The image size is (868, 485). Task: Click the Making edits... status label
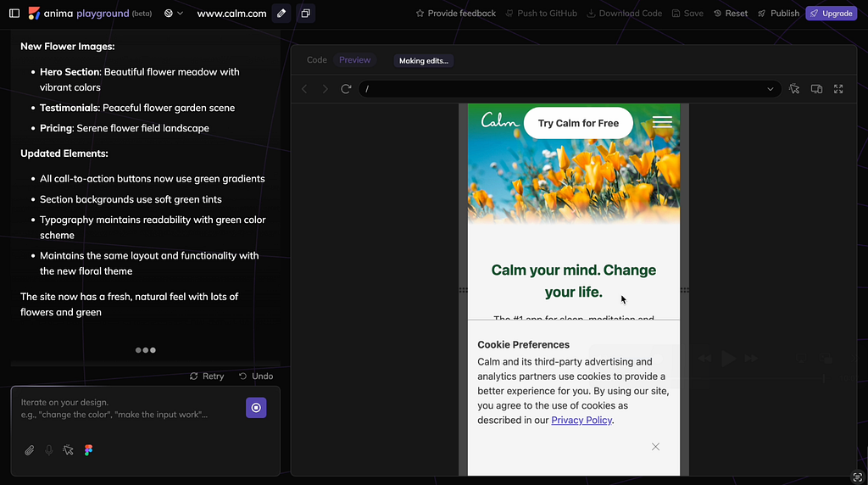(424, 61)
